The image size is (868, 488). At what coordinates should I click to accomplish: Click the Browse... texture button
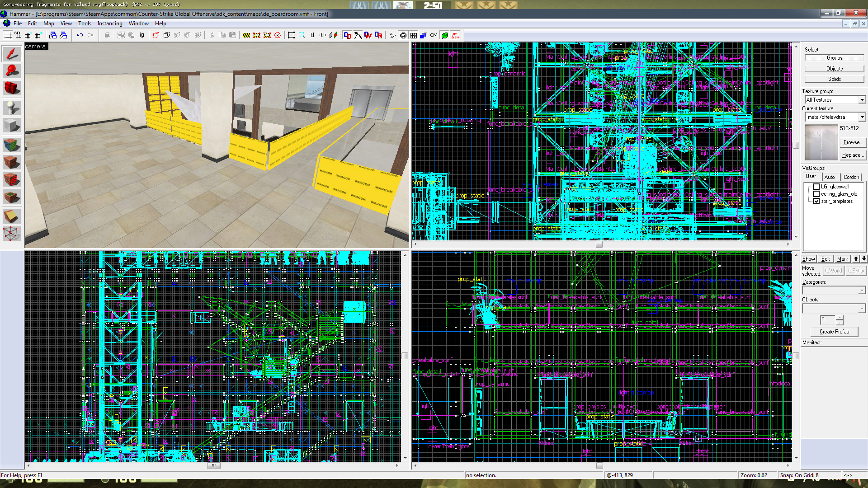click(x=853, y=142)
